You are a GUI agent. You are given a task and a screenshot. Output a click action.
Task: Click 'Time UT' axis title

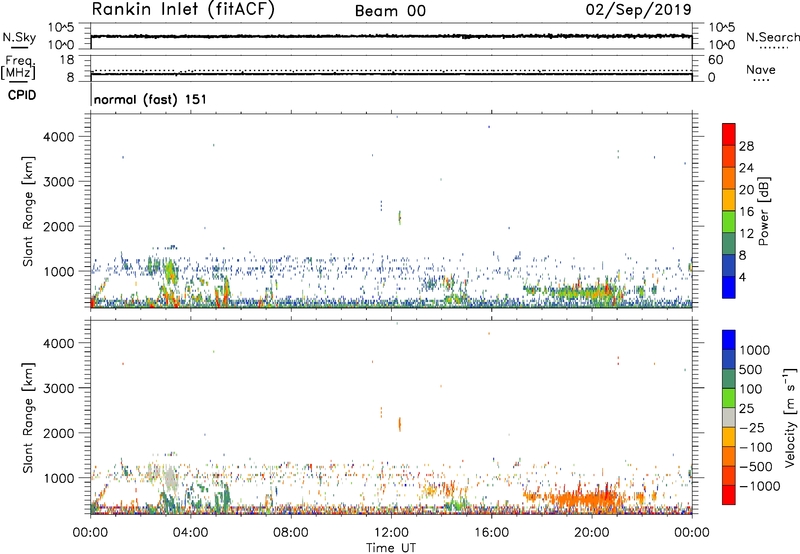coord(391,548)
